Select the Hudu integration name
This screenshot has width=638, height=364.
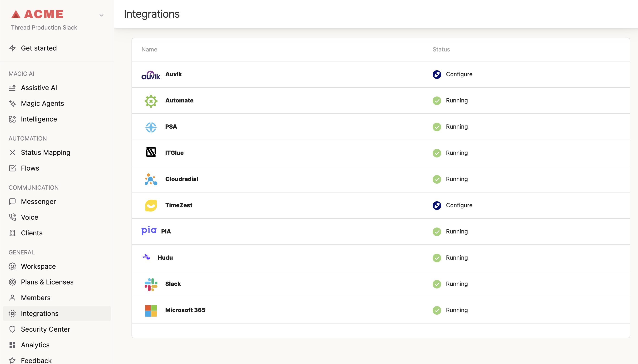coord(165,258)
